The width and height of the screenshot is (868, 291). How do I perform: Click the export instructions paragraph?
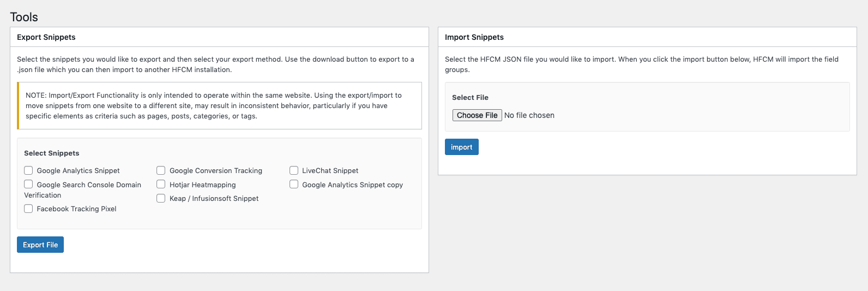[x=215, y=64]
